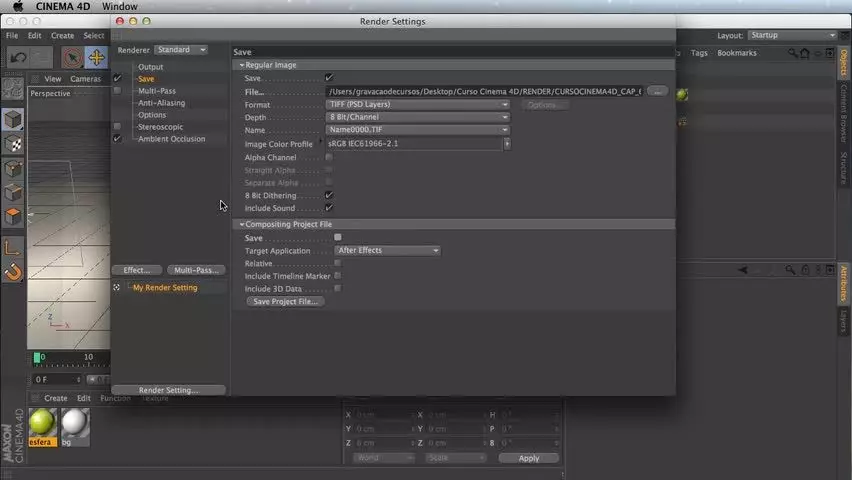Click the file path input field
The image size is (852, 480).
(485, 91)
